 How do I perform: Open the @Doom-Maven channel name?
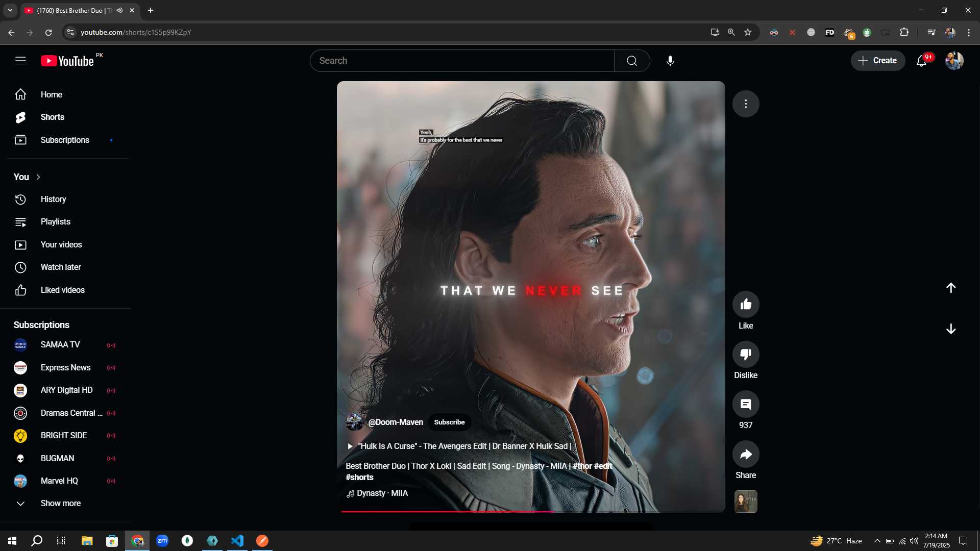[396, 422]
